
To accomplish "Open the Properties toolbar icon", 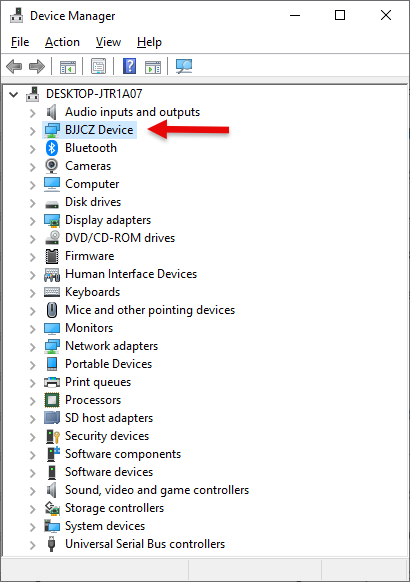I will pyautogui.click(x=98, y=66).
